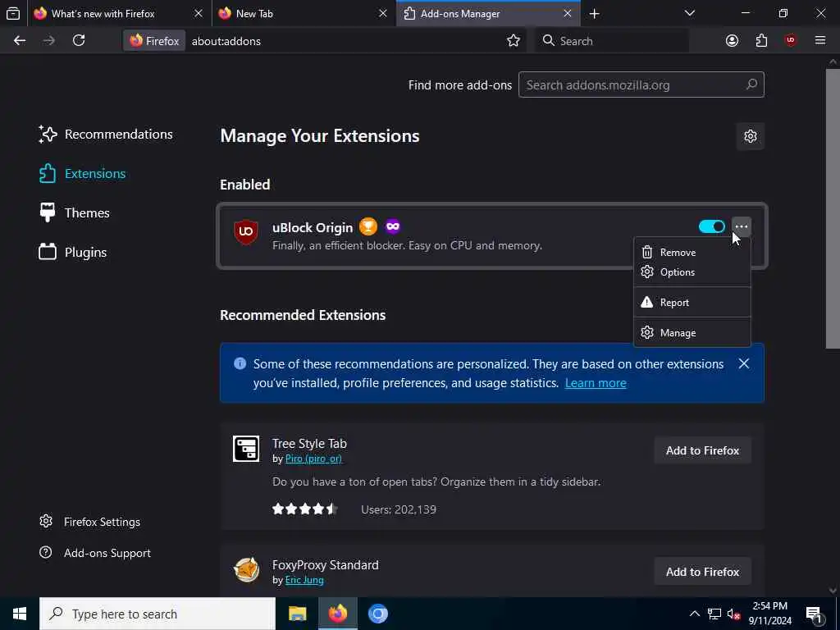Screen dimensions: 840x630
Task: Click the Windows taskbar search box
Action: click(x=157, y=614)
